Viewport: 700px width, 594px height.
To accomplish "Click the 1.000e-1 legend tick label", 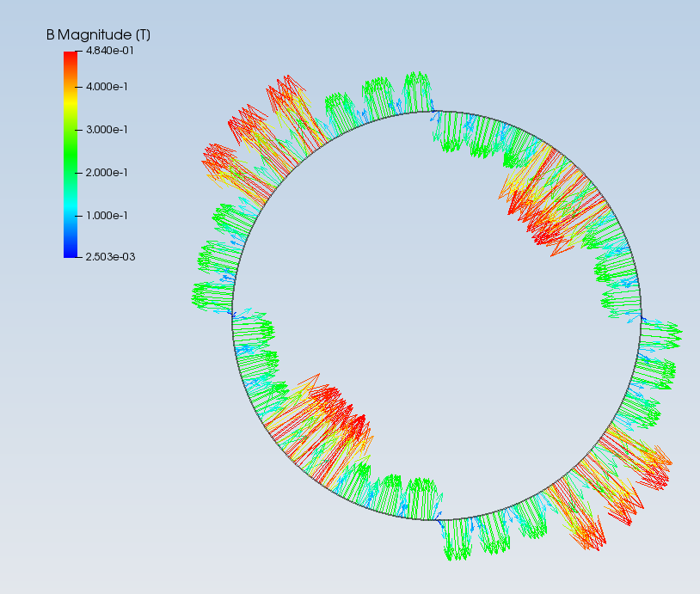I will coord(107,216).
